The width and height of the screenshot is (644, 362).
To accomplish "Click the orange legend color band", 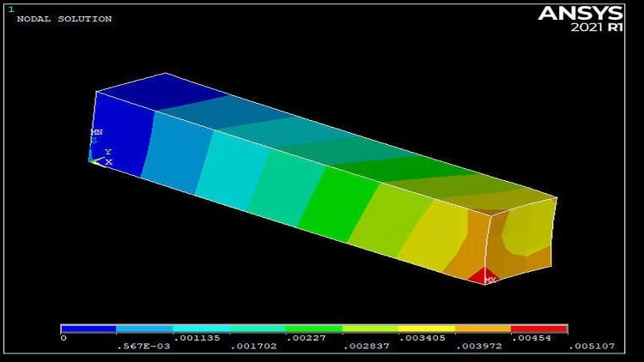I will point(483,329).
